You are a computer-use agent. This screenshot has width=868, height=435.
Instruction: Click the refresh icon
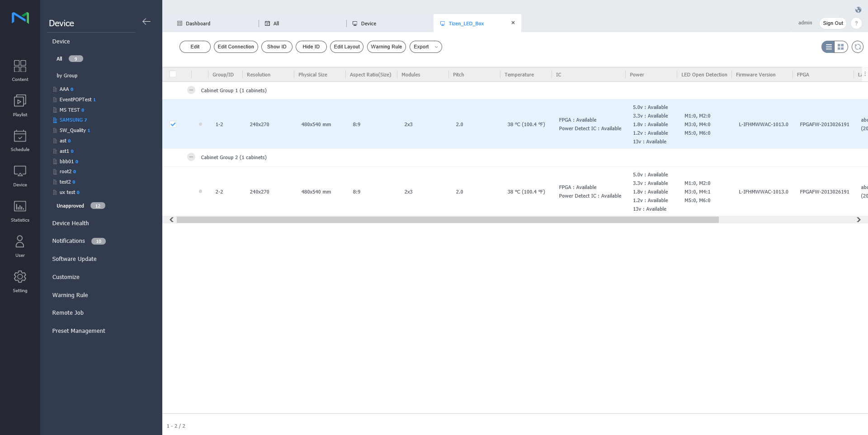pos(858,47)
